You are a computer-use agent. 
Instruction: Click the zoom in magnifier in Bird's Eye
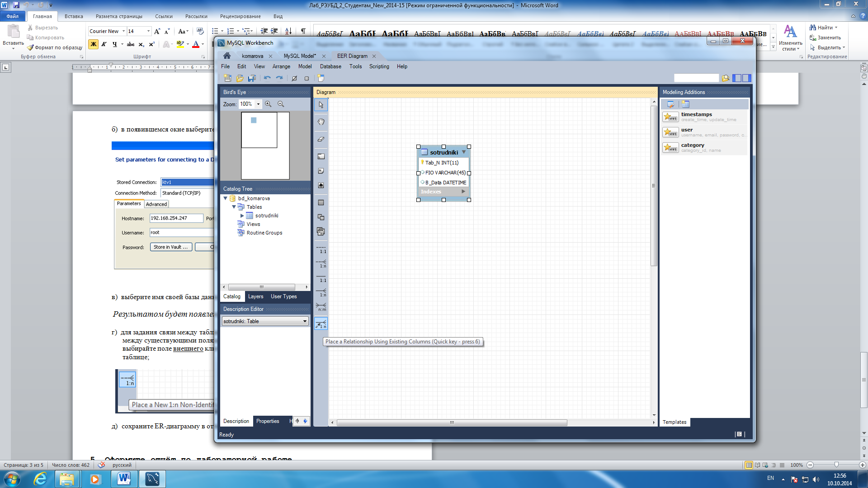click(x=268, y=104)
